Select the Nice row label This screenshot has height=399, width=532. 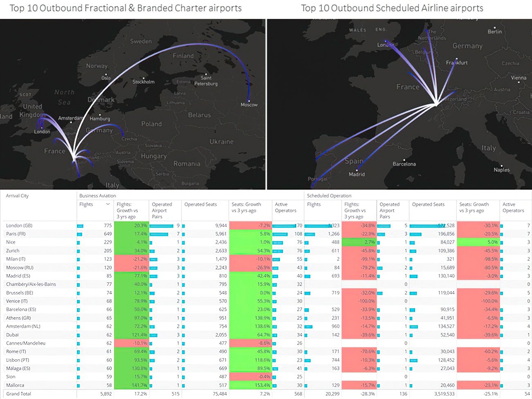pos(11,242)
